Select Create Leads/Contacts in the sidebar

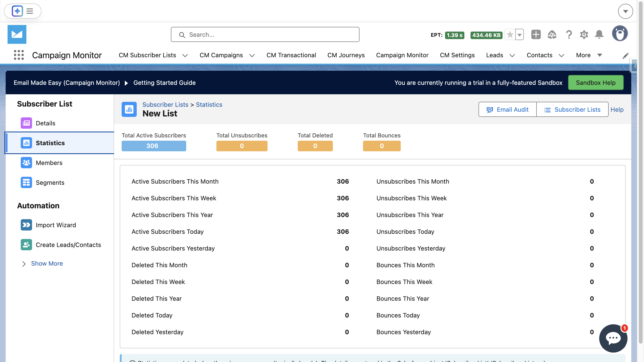[x=60, y=244]
